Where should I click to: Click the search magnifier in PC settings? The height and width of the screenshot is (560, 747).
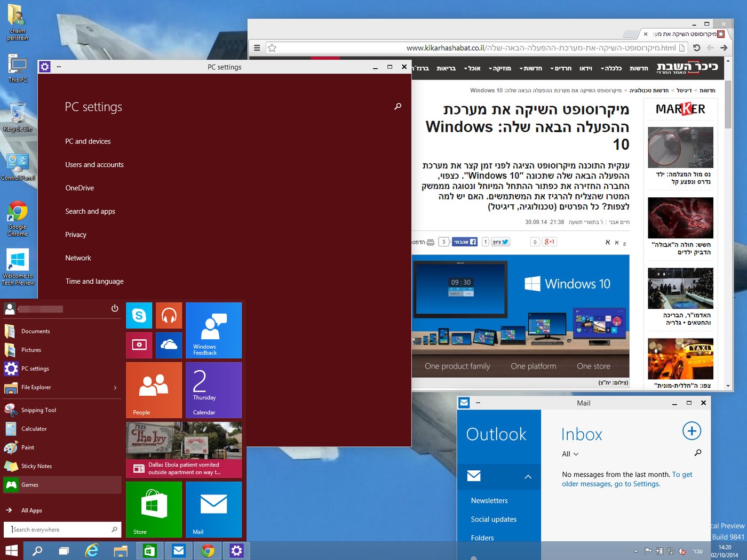pyautogui.click(x=398, y=107)
